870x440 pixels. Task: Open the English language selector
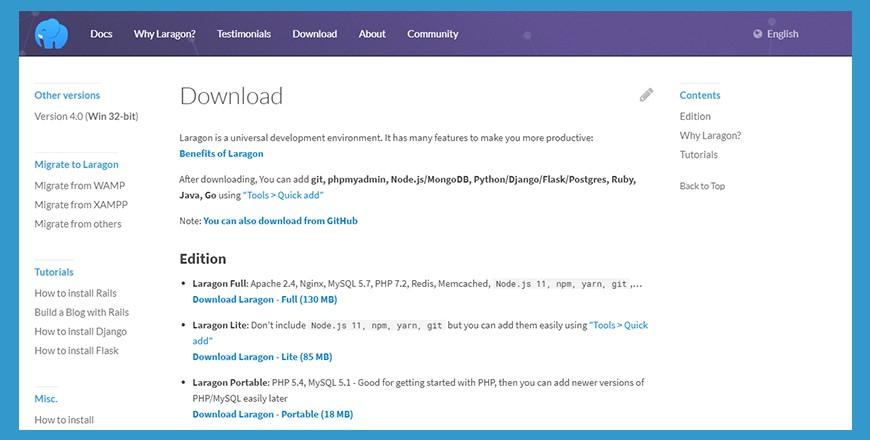tap(776, 34)
